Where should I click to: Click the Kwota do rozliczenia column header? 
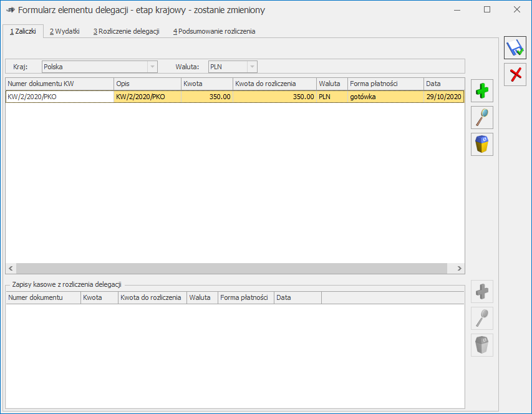point(274,84)
